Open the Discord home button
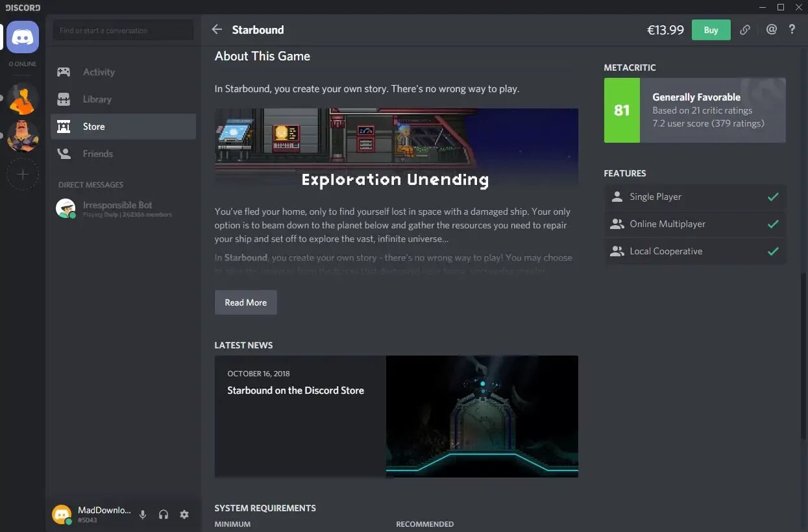The width and height of the screenshot is (808, 532). coord(23,37)
